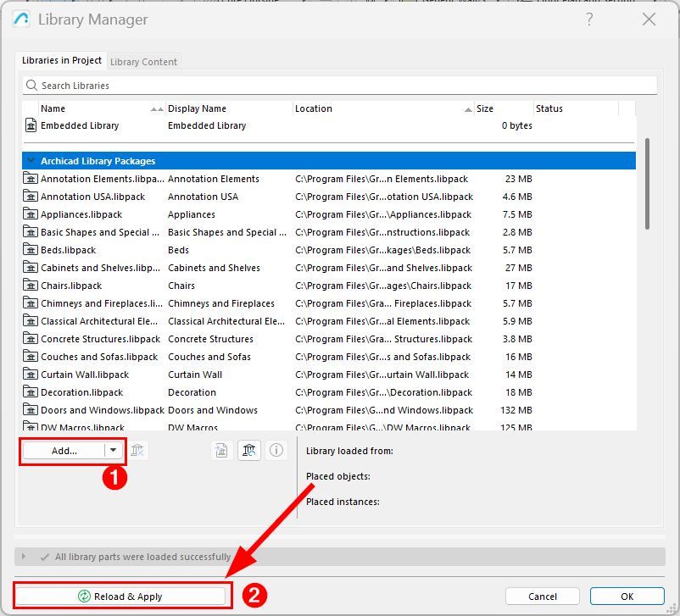The image size is (680, 616).
Task: Click the question mark help icon
Action: (x=589, y=19)
